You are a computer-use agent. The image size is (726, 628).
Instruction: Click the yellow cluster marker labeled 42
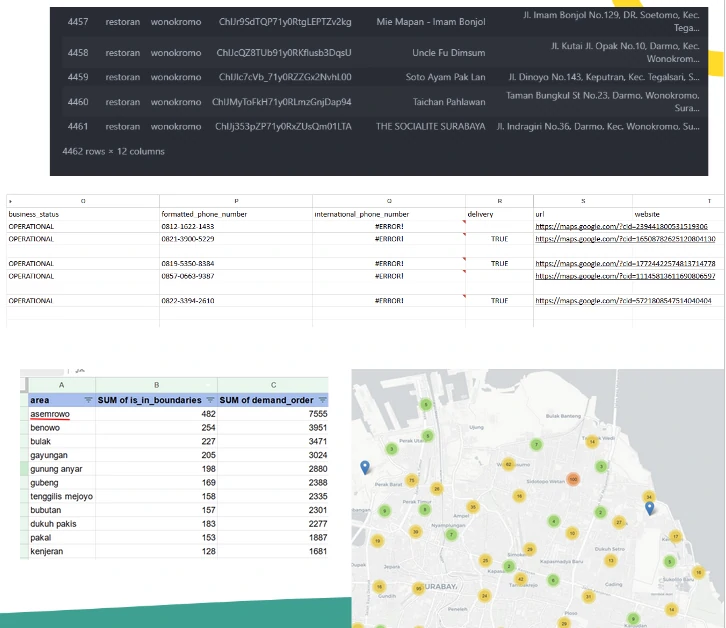click(519, 579)
